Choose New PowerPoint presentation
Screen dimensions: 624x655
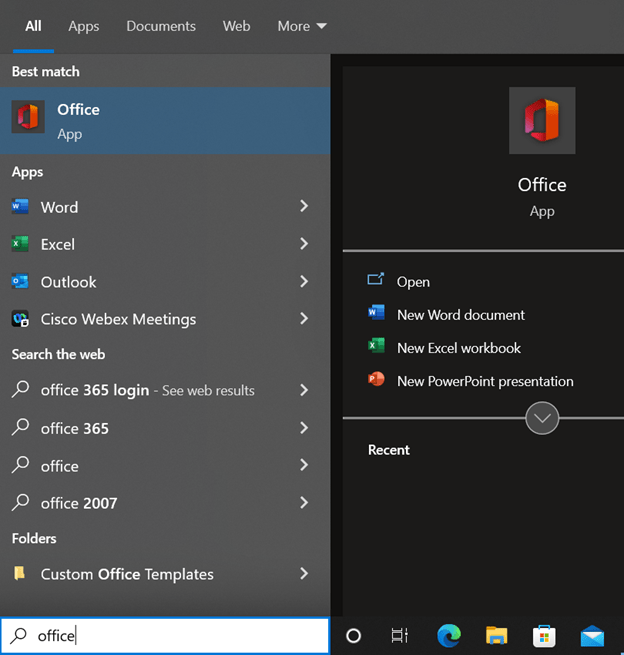485,381
